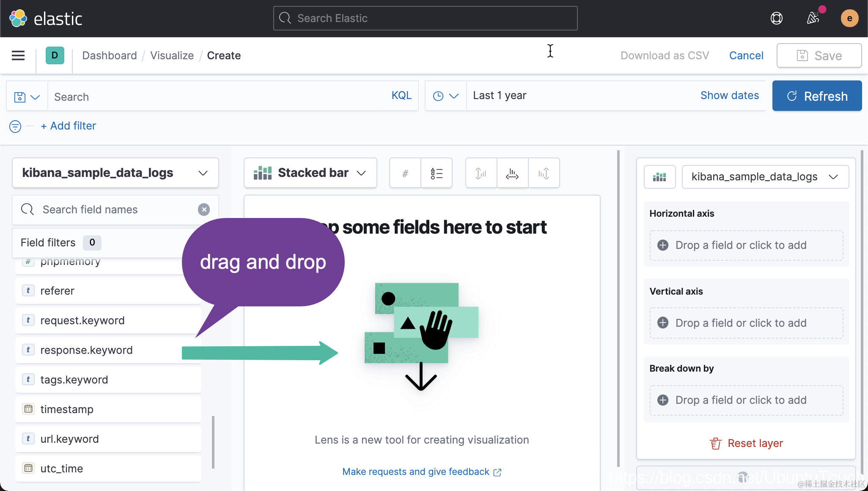
Task: Click the help lifebuoy icon
Action: tap(776, 18)
